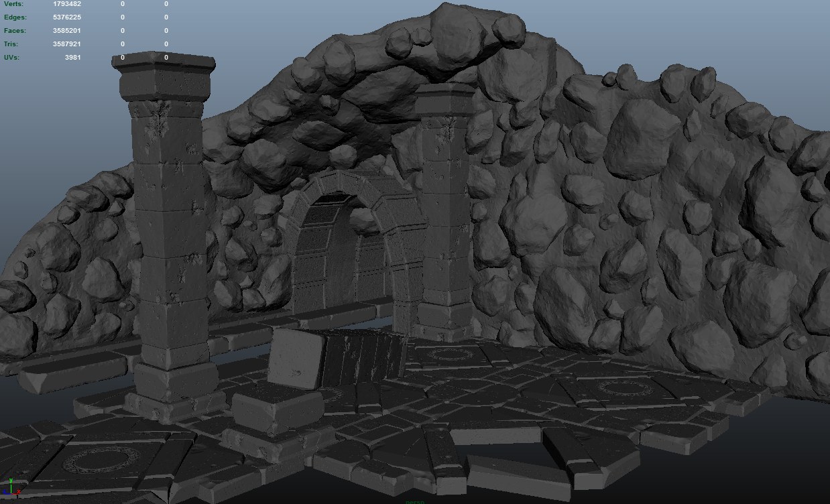Click the edge count 5376225
This screenshot has width=830, height=504.
point(67,17)
